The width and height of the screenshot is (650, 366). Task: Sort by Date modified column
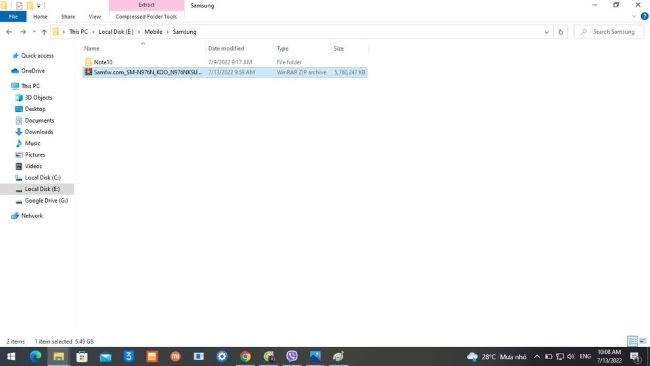pyautogui.click(x=239, y=48)
